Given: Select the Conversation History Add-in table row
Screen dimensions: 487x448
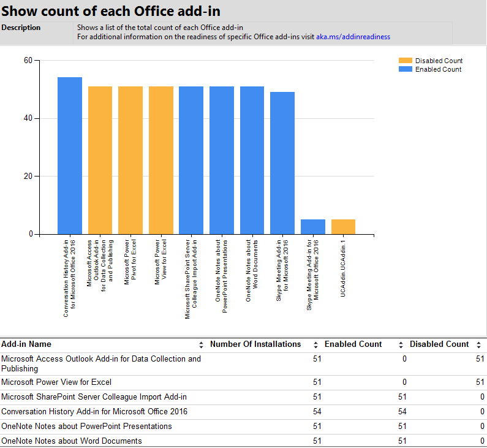Looking at the screenshot, I should coord(244,412).
